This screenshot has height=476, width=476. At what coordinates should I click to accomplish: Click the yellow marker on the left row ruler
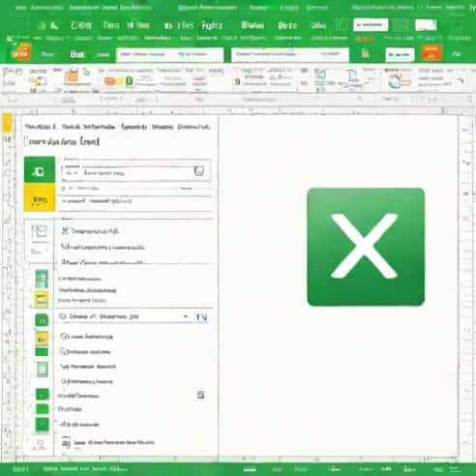point(7,123)
